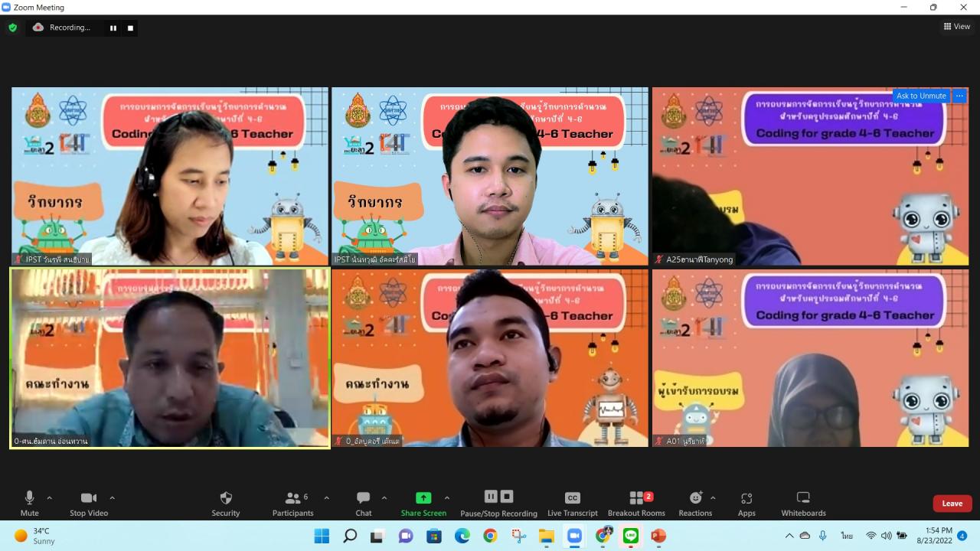Open the Participants panel

click(293, 504)
